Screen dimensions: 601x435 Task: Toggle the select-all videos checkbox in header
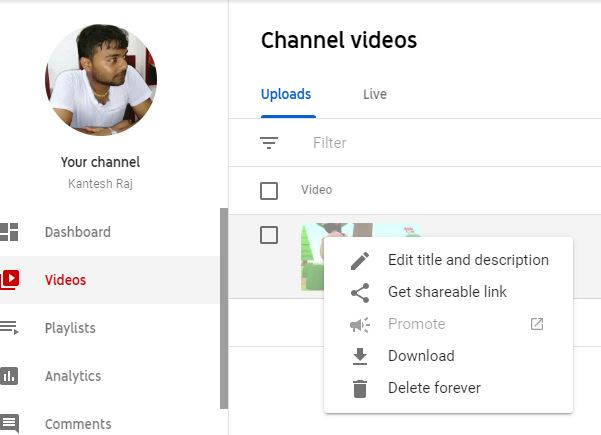point(269,190)
